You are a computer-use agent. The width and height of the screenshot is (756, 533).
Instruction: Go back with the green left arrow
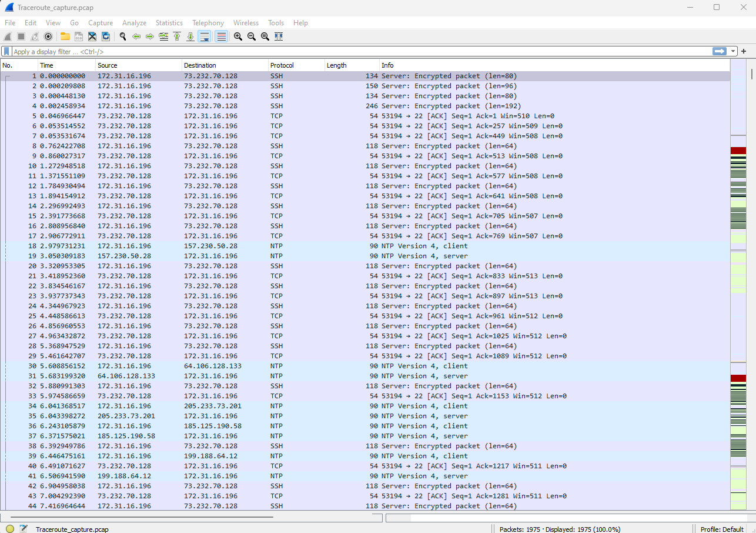pyautogui.click(x=136, y=36)
